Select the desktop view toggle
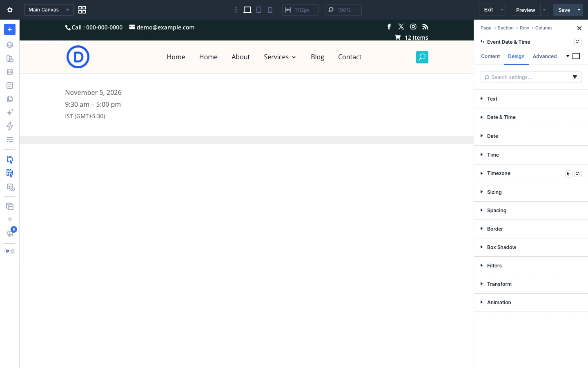This screenshot has height=368, width=588. point(247,10)
